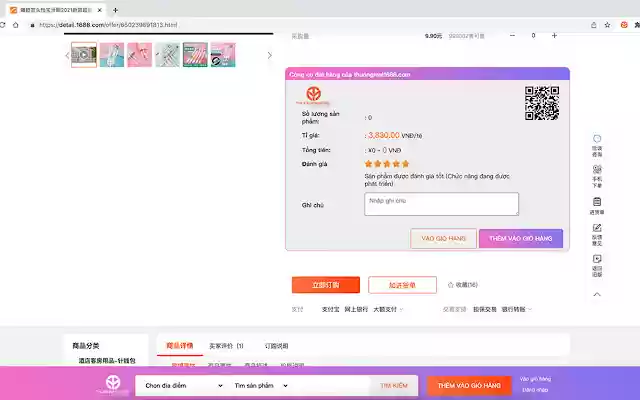This screenshot has width=640, height=400.
Task: Click the back-to-top chevron in right sidebar
Action: (x=597, y=294)
